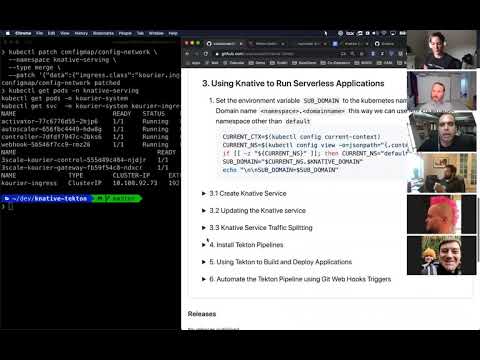Click the kourier-ingress service row
The image size is (480, 360).
click(x=90, y=183)
